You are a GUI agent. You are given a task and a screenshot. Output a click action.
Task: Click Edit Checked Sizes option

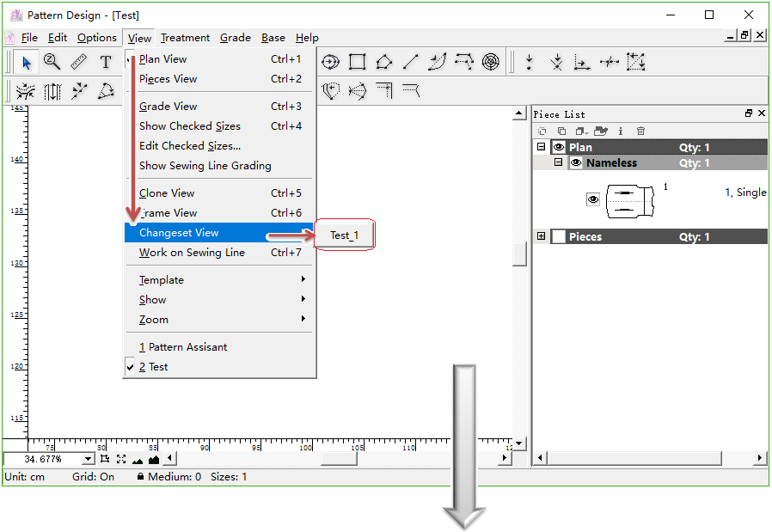190,146
